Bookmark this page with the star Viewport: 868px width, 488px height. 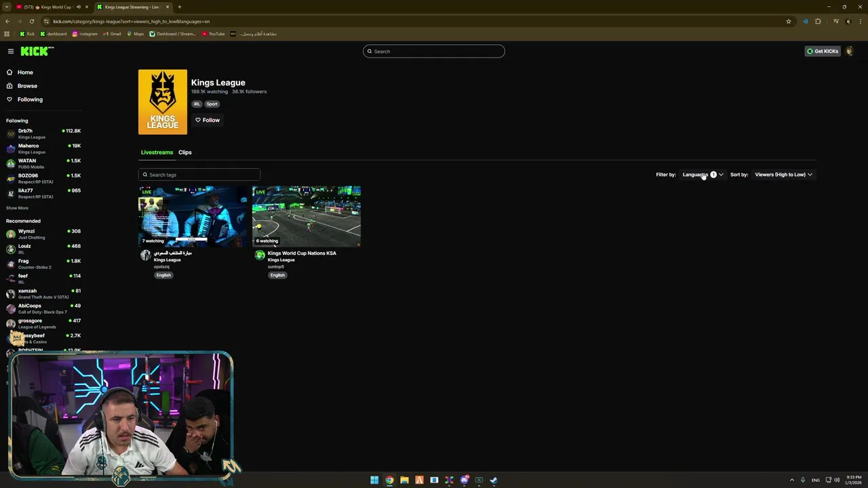(789, 21)
